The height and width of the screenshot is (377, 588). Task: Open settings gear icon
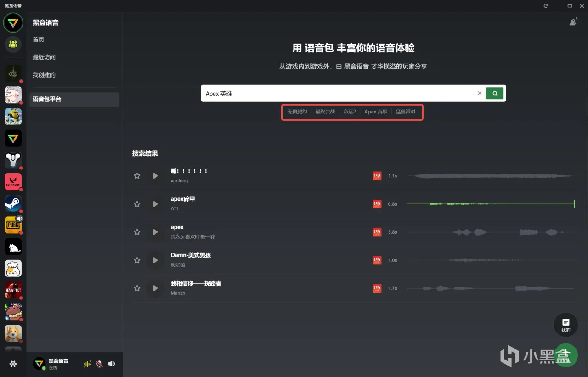click(13, 364)
